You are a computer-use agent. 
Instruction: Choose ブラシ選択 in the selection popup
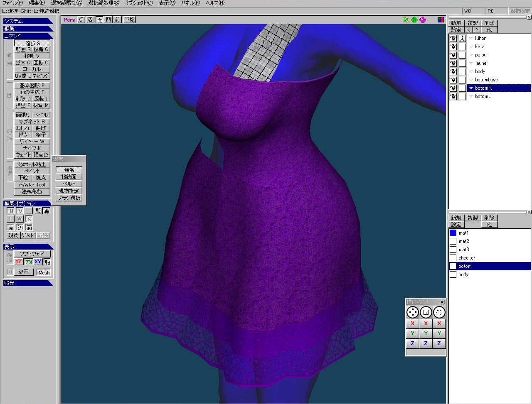69,198
